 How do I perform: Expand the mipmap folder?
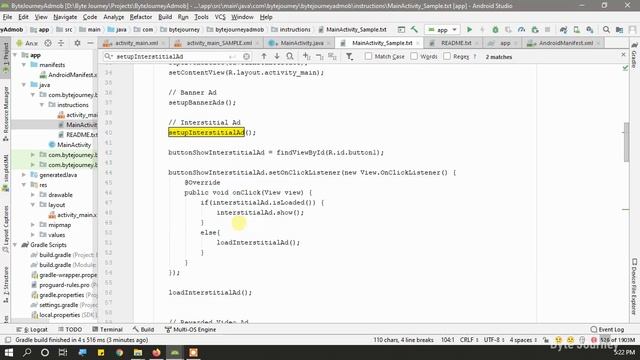point(33,224)
